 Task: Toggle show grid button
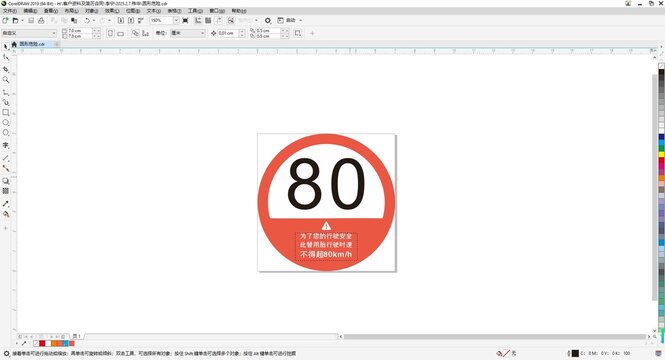tap(208, 20)
